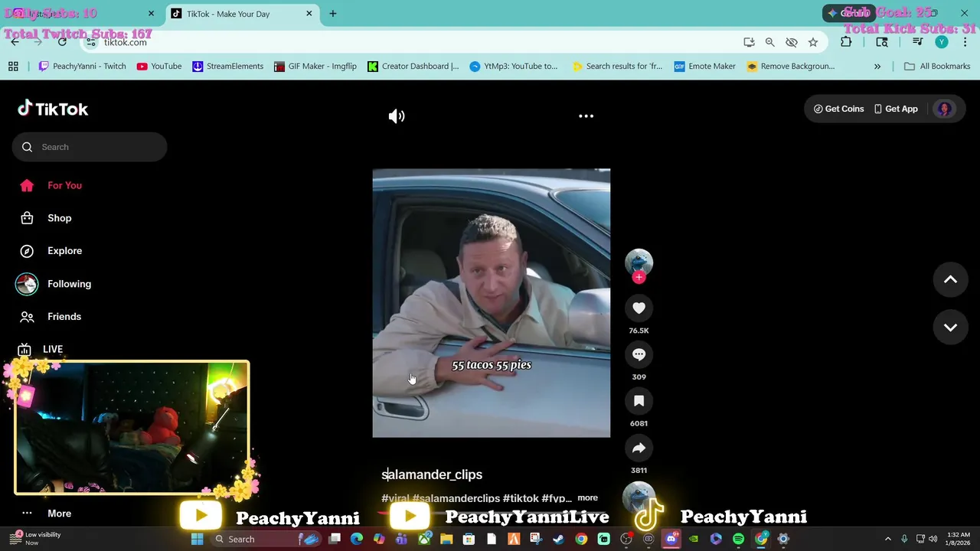The width and height of the screenshot is (980, 551).
Task: Open Windows Start menu
Action: [197, 539]
